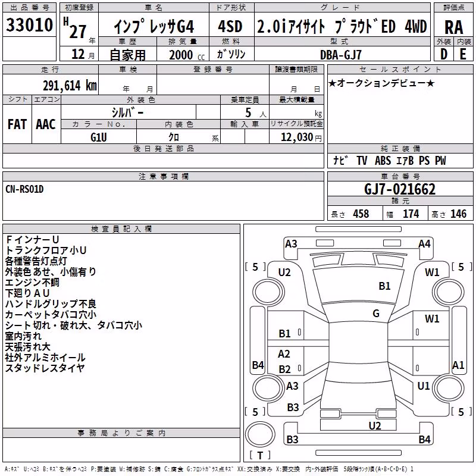Image resolution: width=476 pixels, height=476 pixels.
Task: Click the PW equipment entry
Action: (440, 160)
